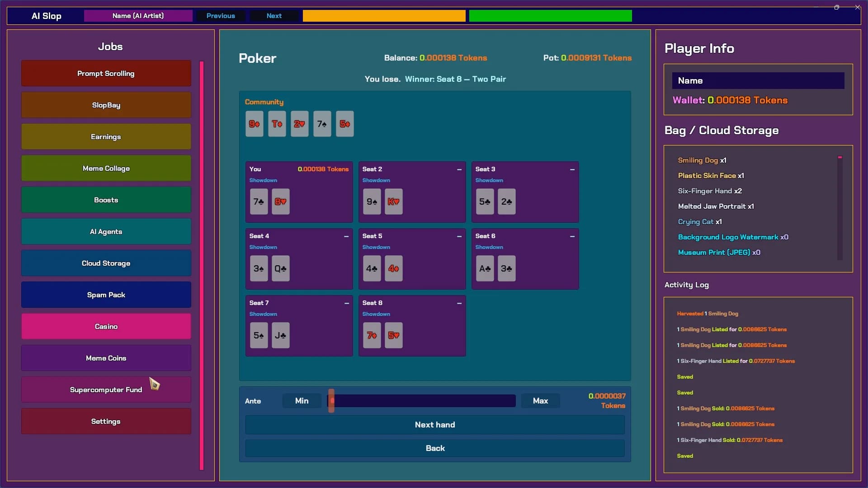Click the Jobs panel pink scrollbar
The height and width of the screenshot is (488, 868).
tap(202, 266)
